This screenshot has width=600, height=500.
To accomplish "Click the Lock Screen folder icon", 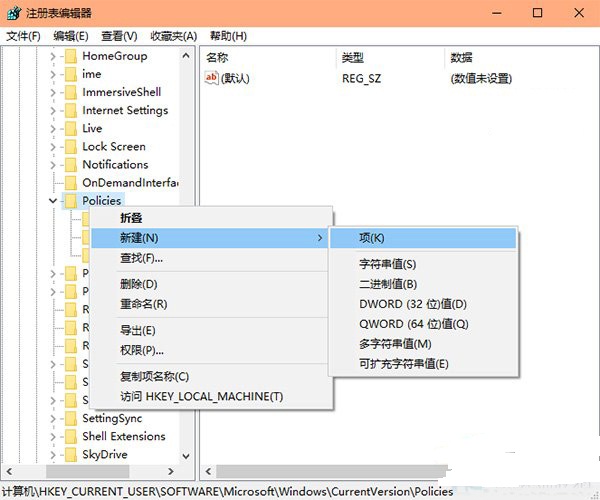I will [x=70, y=147].
